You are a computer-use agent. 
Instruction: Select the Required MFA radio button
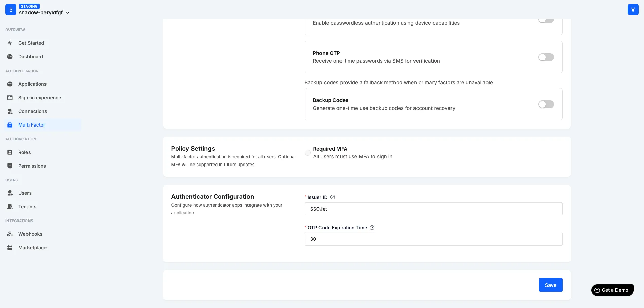click(308, 153)
